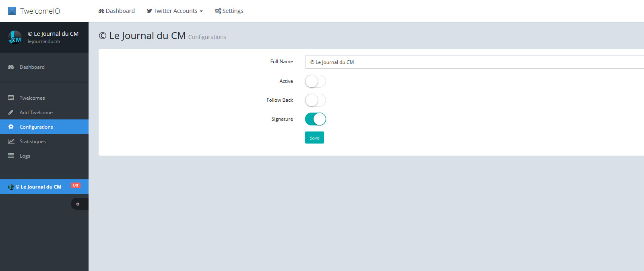
Task: Click the Configurations subtitle text
Action: [207, 37]
